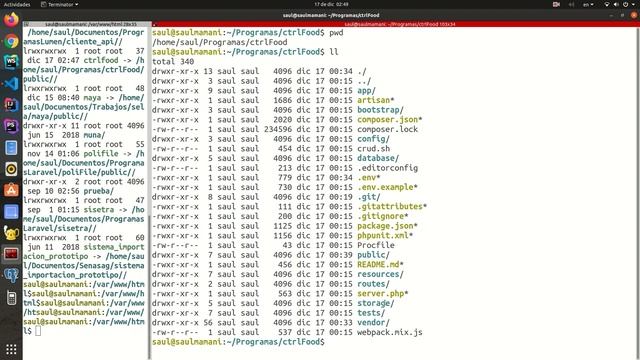Click 'config/' directory name
640x360 pixels.
click(x=373, y=139)
